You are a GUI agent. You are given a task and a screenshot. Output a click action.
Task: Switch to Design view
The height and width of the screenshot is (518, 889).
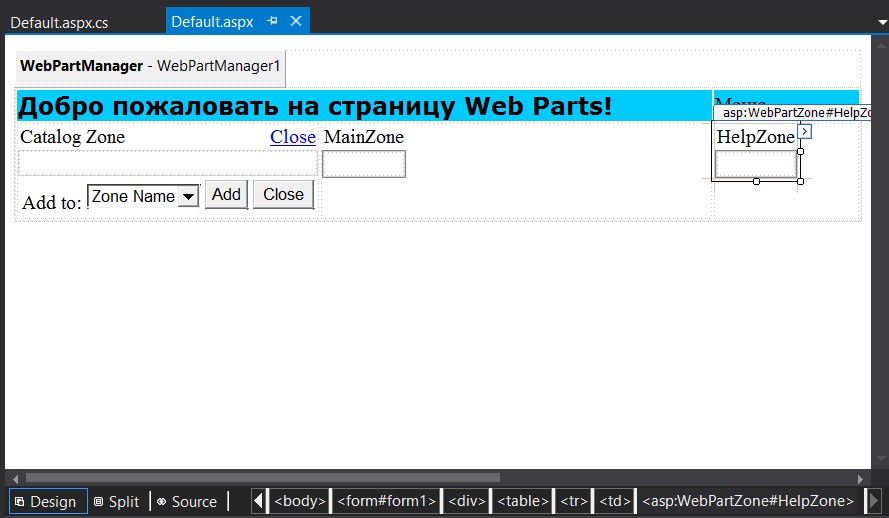click(48, 502)
